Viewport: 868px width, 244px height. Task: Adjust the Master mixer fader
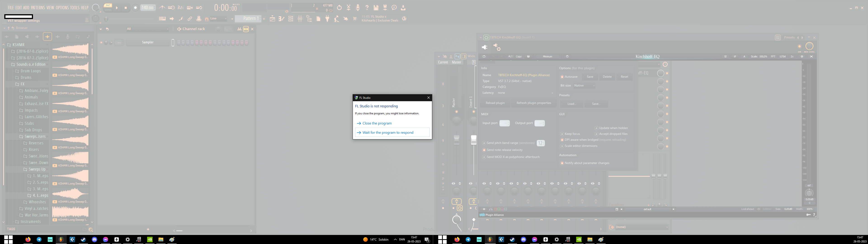[x=456, y=140]
